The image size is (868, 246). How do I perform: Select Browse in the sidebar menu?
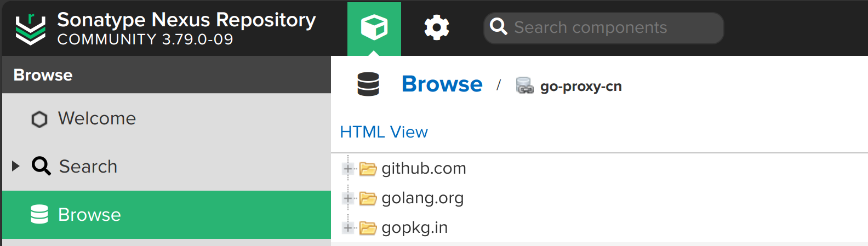[x=167, y=215]
